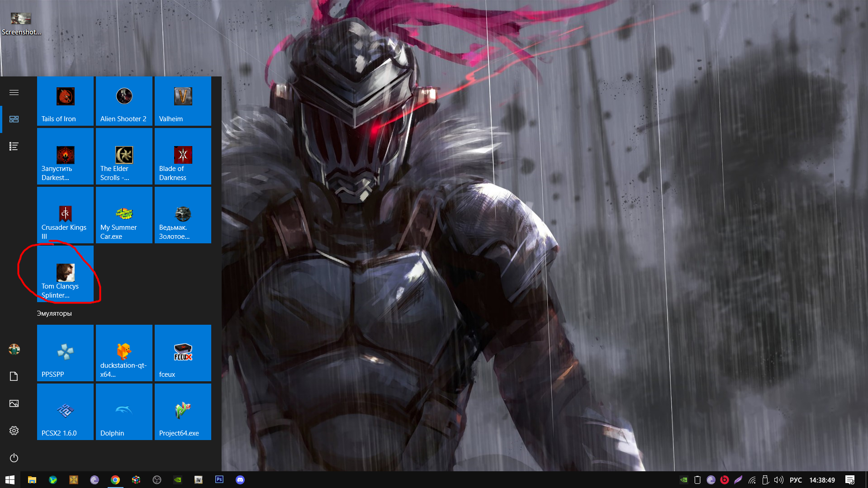Viewport: 868px width, 488px height.
Task: Open The Elder Scrolls tile
Action: tap(124, 156)
